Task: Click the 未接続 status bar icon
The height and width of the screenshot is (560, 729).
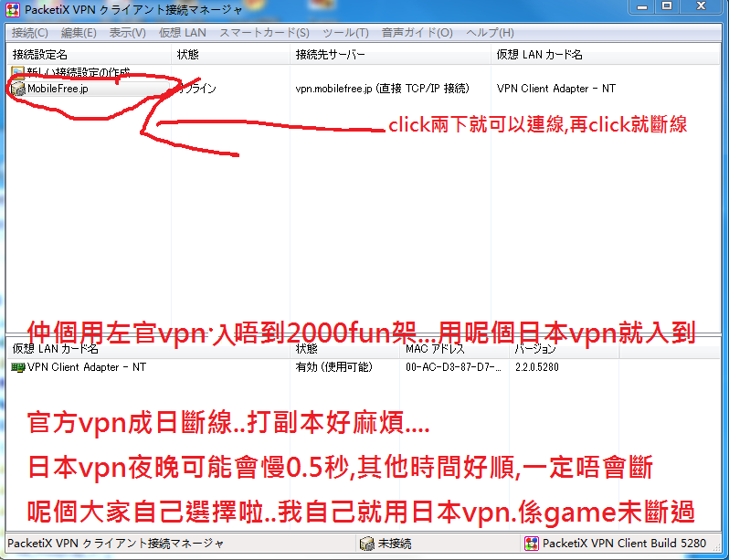Action: tap(366, 544)
